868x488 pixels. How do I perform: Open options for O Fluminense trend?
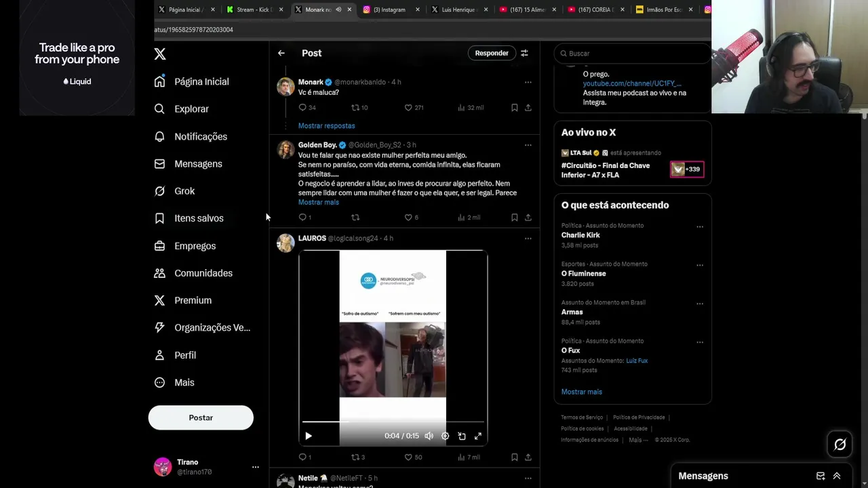(700, 266)
